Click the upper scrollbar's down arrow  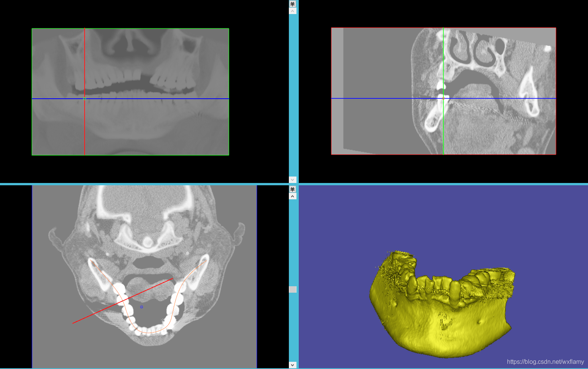(x=292, y=180)
